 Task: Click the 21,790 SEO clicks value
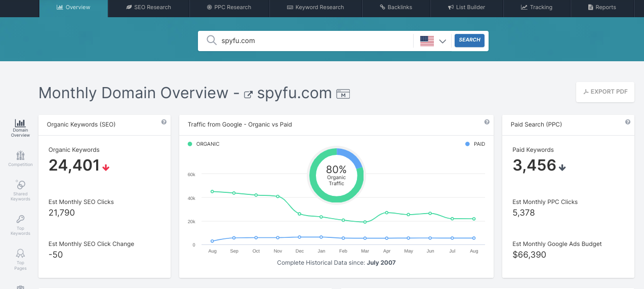pos(62,213)
